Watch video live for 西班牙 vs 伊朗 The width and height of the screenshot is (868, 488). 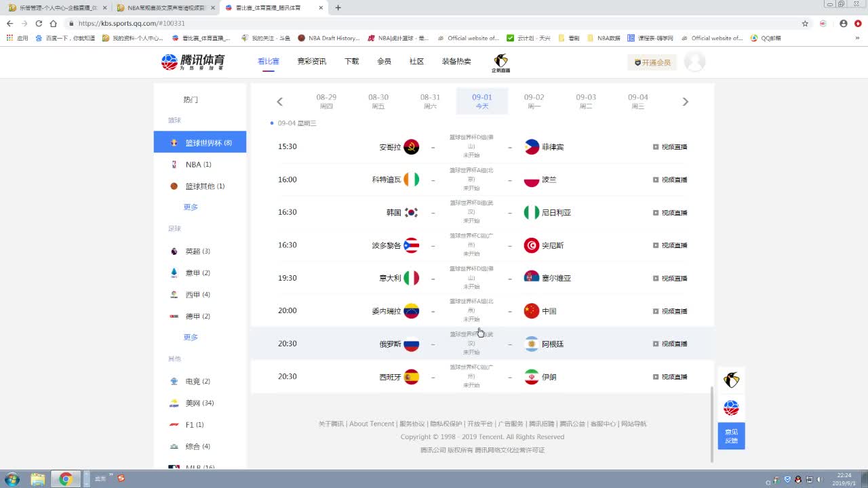pyautogui.click(x=670, y=377)
